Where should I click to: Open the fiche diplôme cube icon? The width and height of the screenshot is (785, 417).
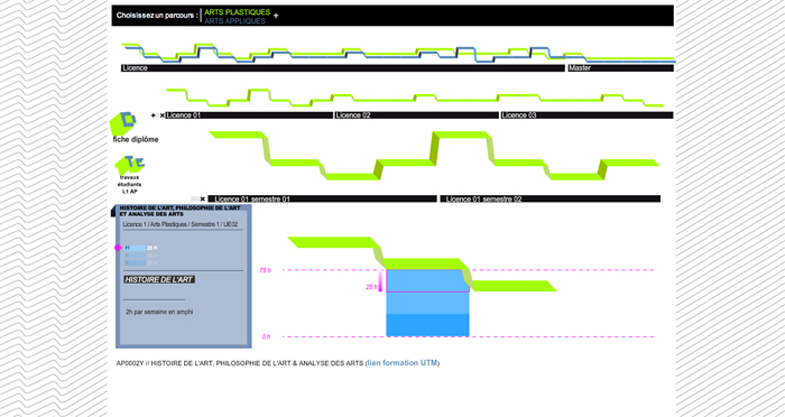123,123
